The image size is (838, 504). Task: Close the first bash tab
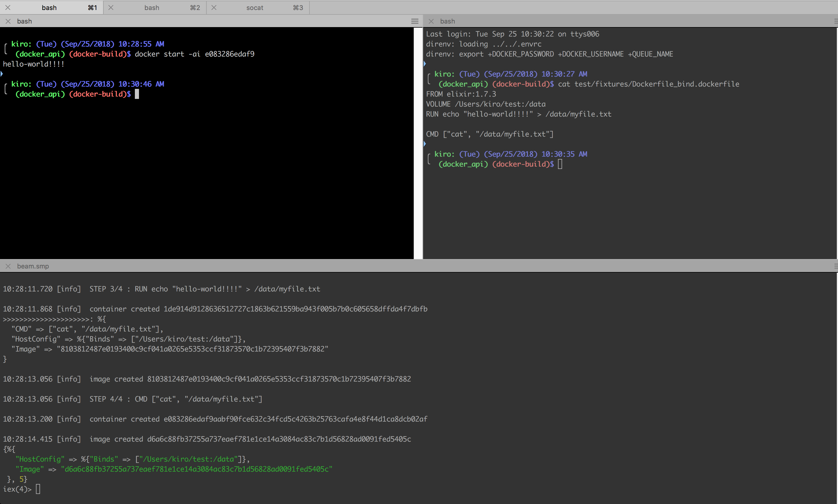[x=8, y=7]
